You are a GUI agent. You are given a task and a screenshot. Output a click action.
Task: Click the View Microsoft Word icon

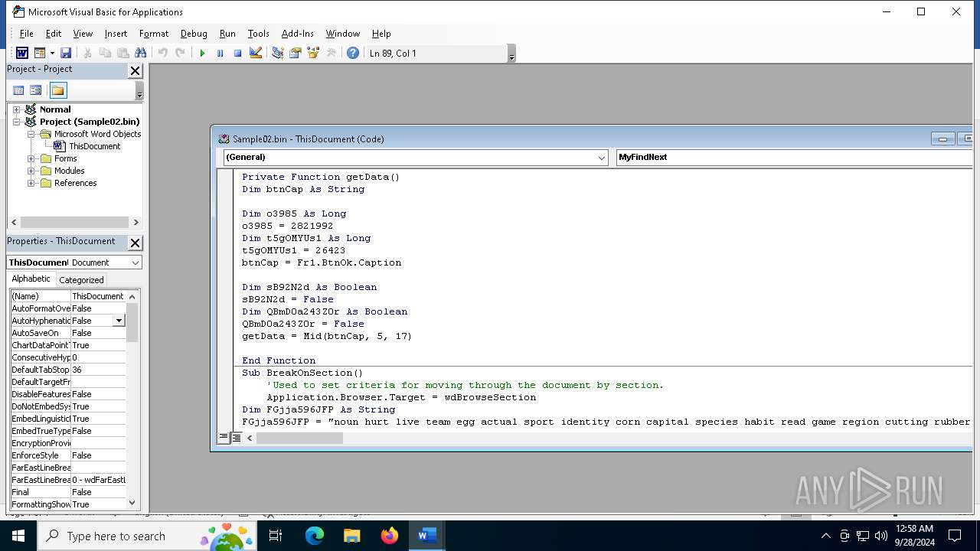[21, 53]
